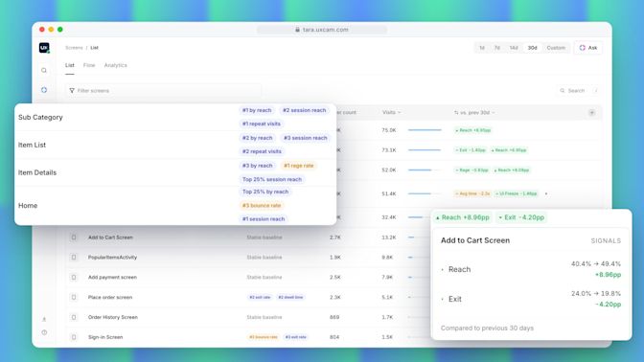This screenshot has width=644, height=362.
Task: Click the phone icon beside Add to Cart Screen
Action: coord(74,238)
